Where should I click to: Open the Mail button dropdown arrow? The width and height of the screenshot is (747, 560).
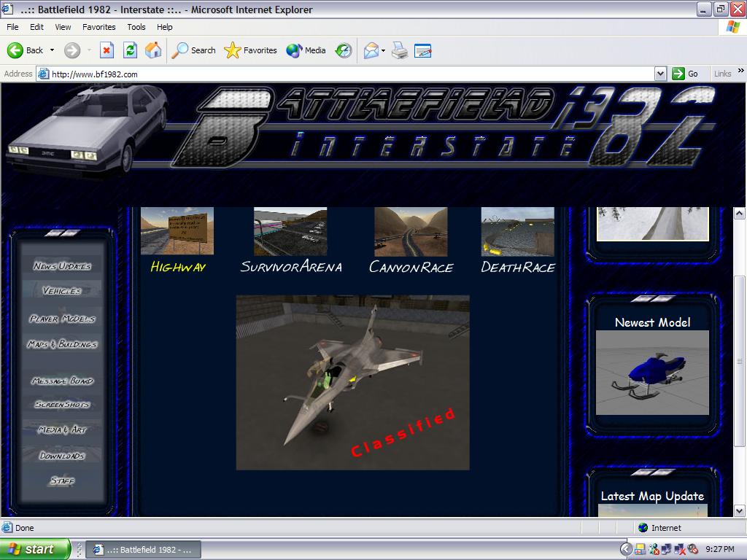point(383,50)
